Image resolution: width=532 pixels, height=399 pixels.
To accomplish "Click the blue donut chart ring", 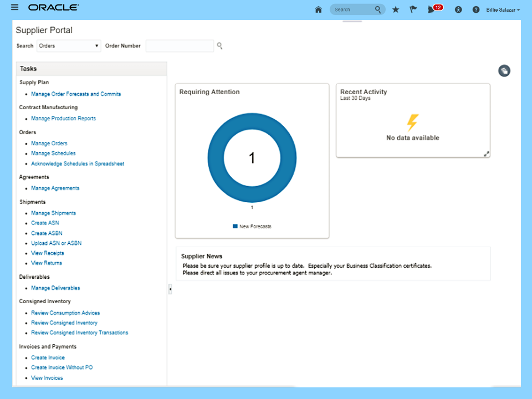I will coord(216,158).
